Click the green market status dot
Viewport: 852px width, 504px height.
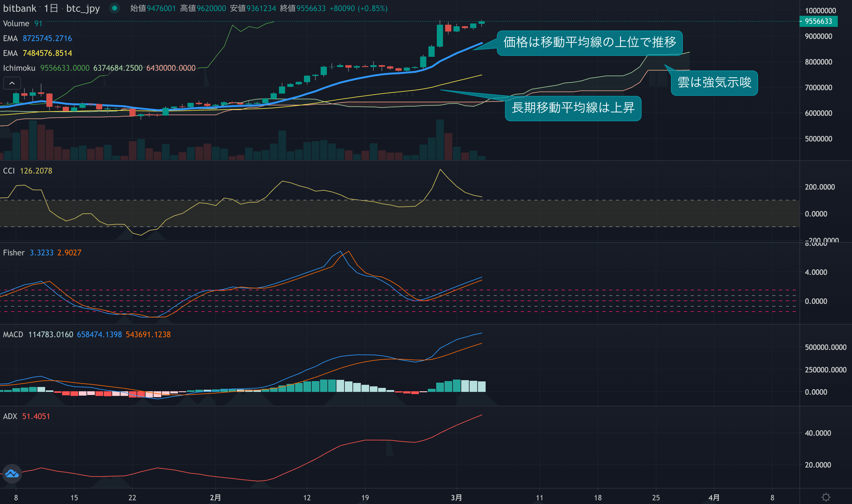point(115,8)
